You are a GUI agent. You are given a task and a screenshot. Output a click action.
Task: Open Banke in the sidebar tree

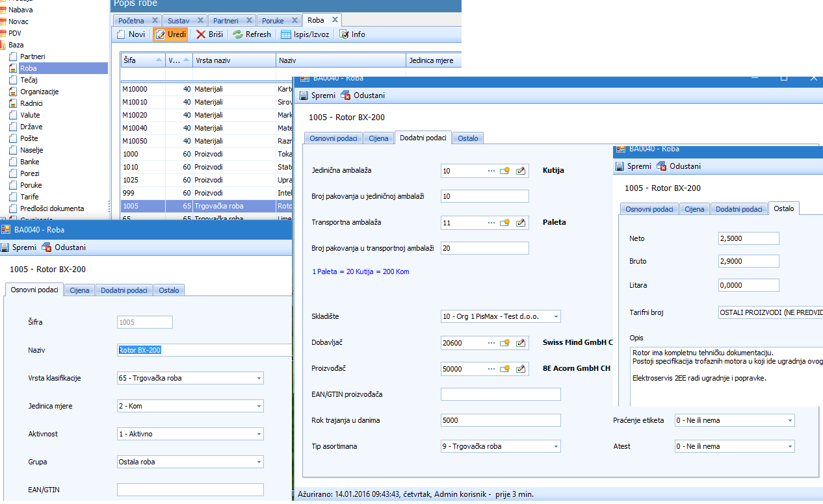coord(29,162)
